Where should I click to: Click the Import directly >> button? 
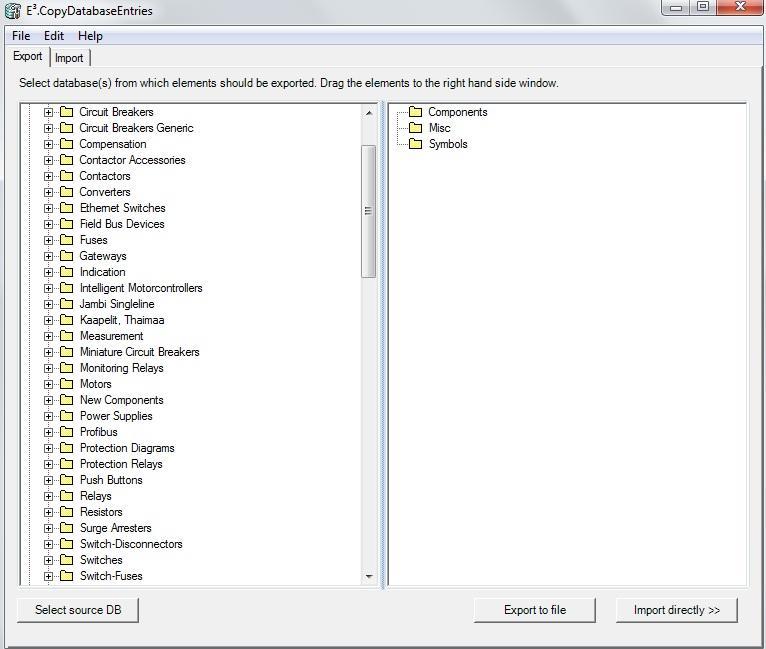677,610
